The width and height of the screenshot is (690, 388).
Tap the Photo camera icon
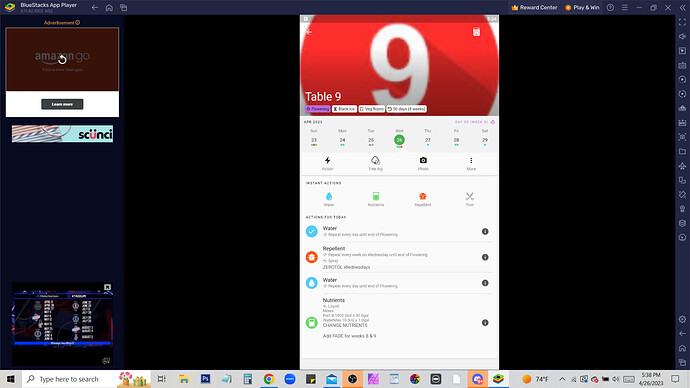click(x=423, y=163)
